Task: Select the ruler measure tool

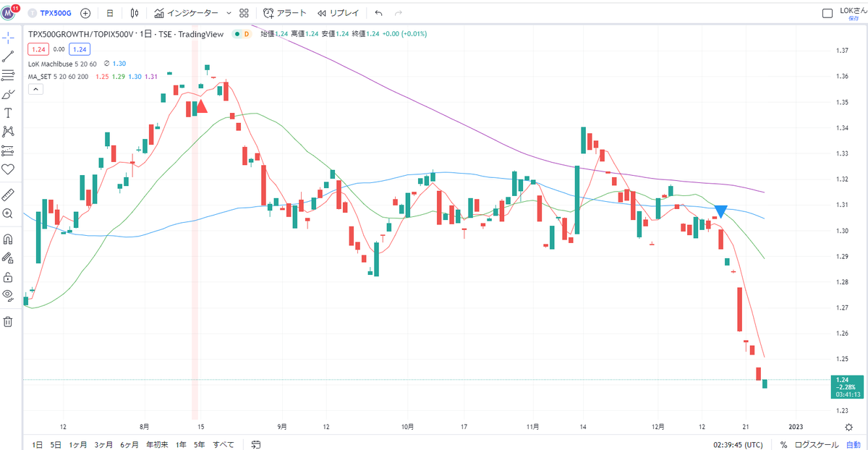Action: (x=9, y=195)
